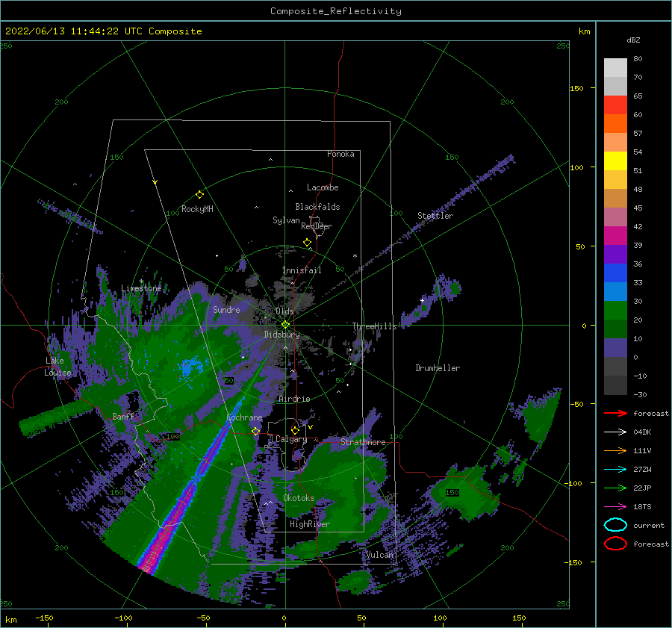The height and width of the screenshot is (628, 672).
Task: Click the red forecast arrow in legend
Action: [x=615, y=413]
